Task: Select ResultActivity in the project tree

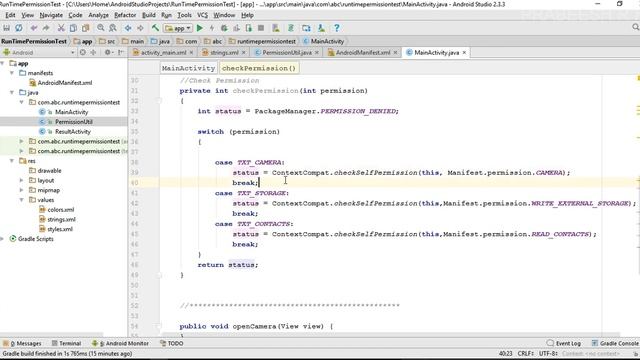Action: pyautogui.click(x=73, y=131)
